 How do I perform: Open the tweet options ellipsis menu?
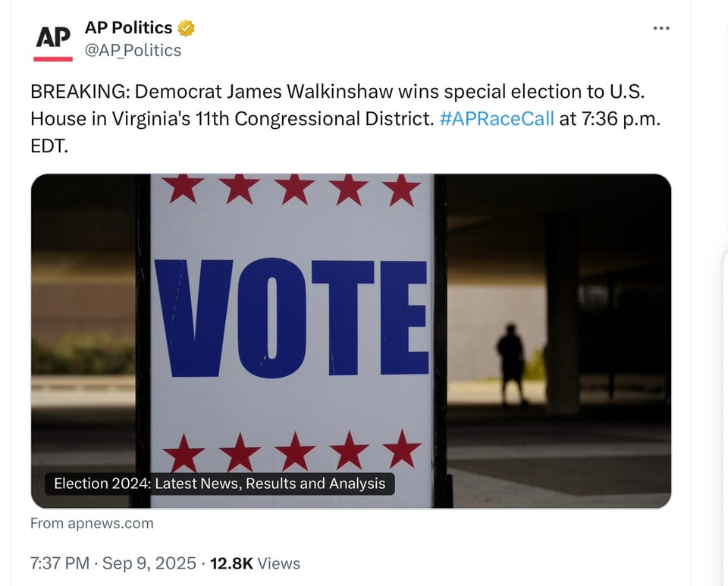point(661,27)
